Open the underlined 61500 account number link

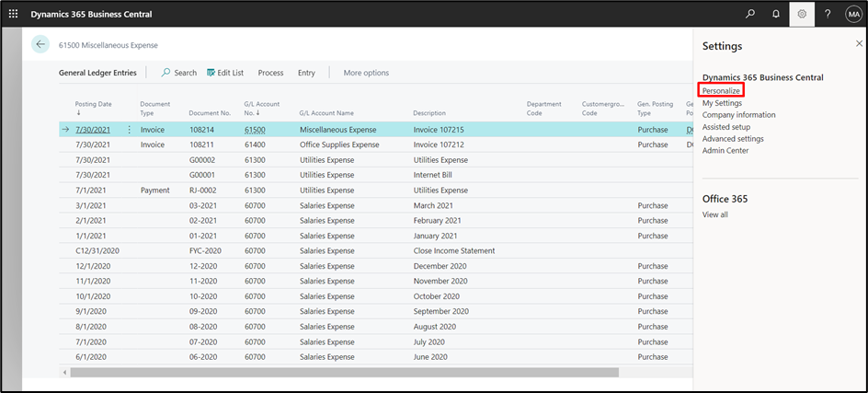tap(255, 130)
